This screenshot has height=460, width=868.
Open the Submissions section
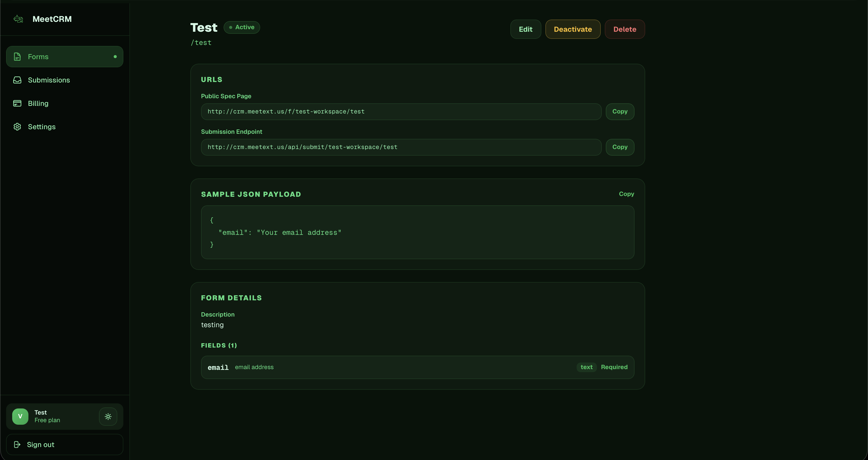pos(49,80)
